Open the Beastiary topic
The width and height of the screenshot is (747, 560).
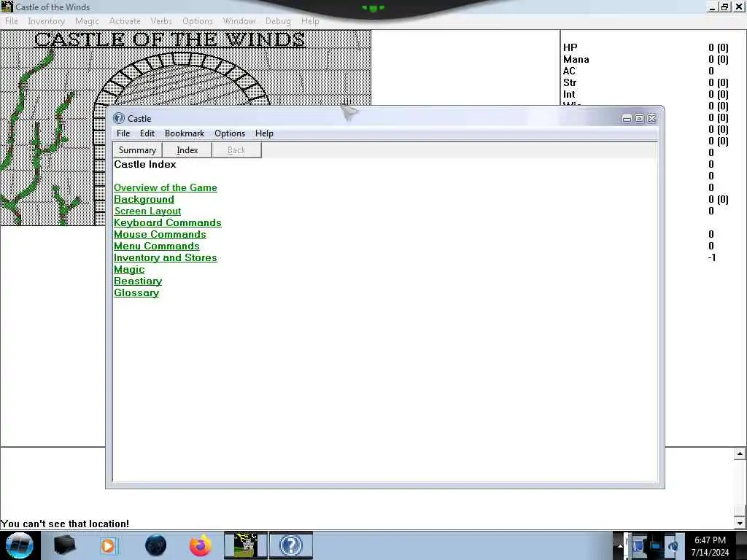138,281
